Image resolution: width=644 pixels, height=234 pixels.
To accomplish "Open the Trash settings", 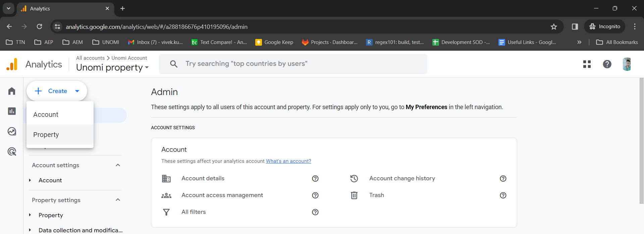I will tap(377, 195).
